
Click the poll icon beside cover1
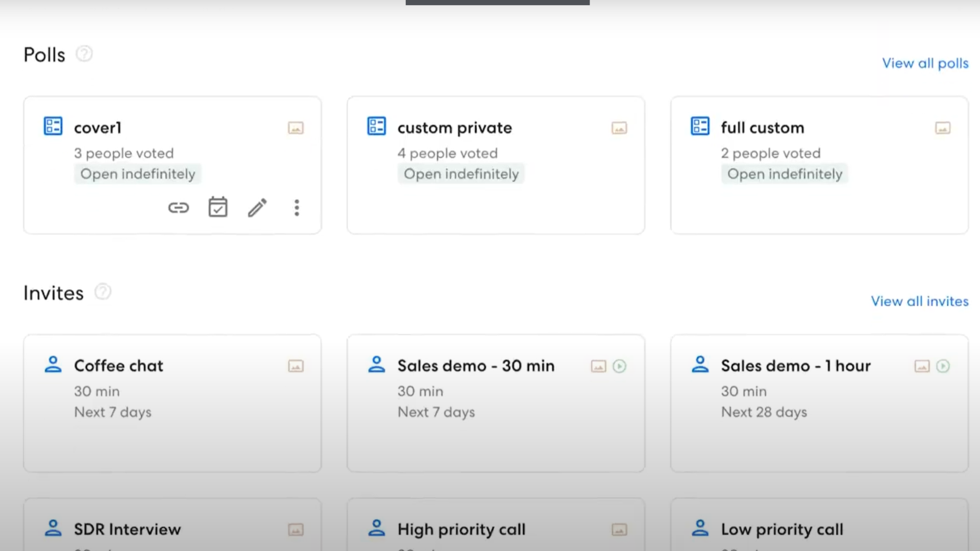53,126
